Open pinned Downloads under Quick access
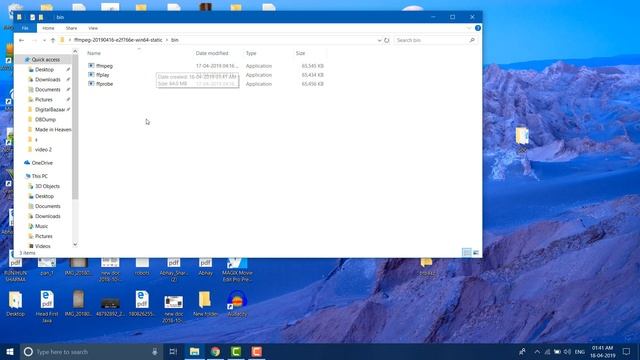 point(47,80)
